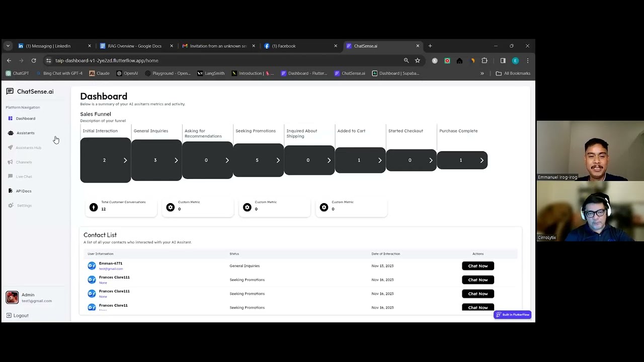The width and height of the screenshot is (644, 362).
Task: Open Assistants in the sidebar
Action: coord(21,133)
